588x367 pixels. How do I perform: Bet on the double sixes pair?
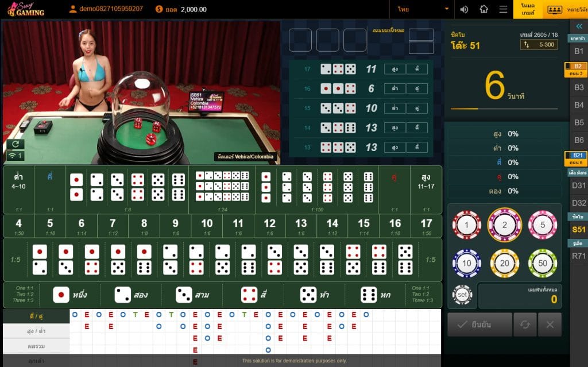[x=179, y=187]
